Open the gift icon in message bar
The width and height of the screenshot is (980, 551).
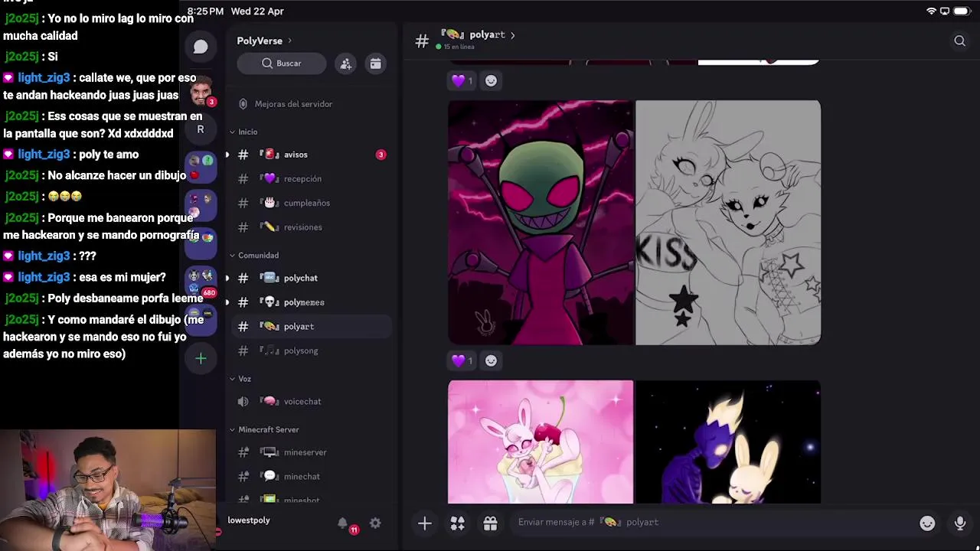coord(490,523)
